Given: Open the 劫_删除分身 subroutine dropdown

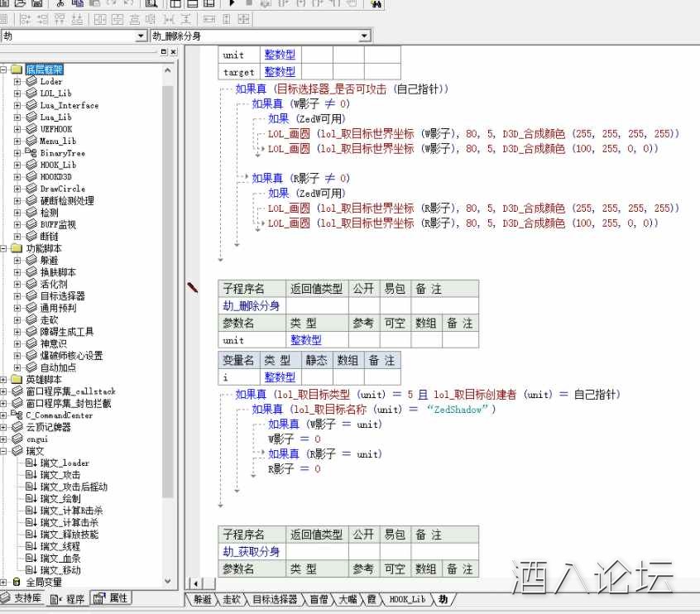Looking at the screenshot, I should tap(365, 36).
